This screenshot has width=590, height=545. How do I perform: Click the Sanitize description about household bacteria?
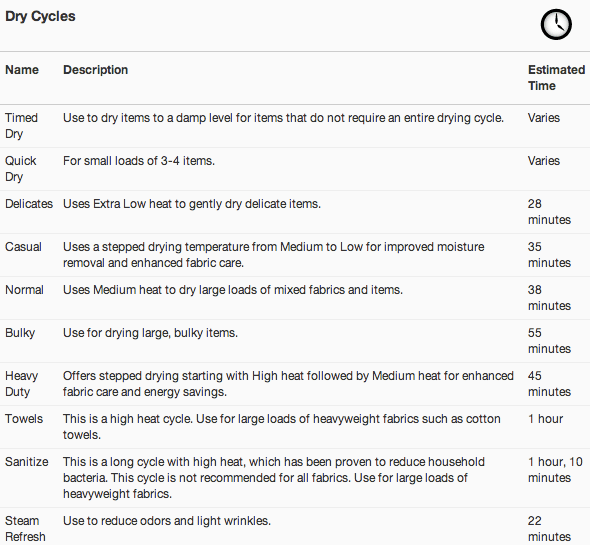click(x=274, y=478)
